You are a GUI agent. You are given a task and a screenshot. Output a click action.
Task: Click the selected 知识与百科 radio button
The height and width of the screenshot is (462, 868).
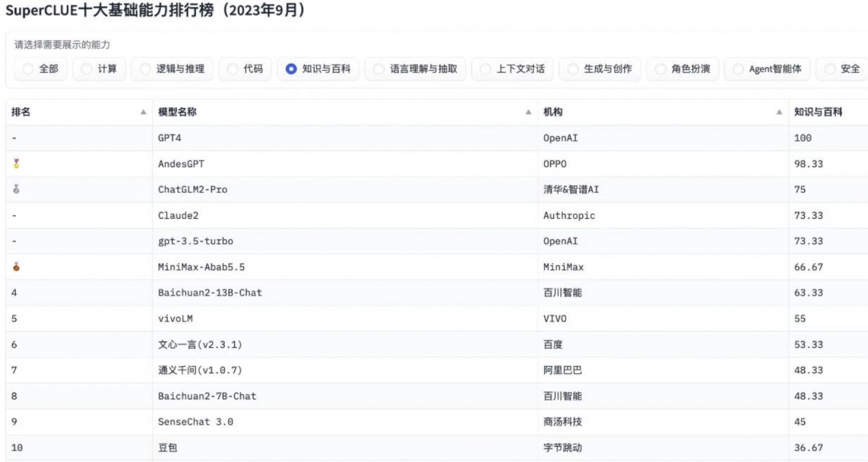[x=290, y=69]
